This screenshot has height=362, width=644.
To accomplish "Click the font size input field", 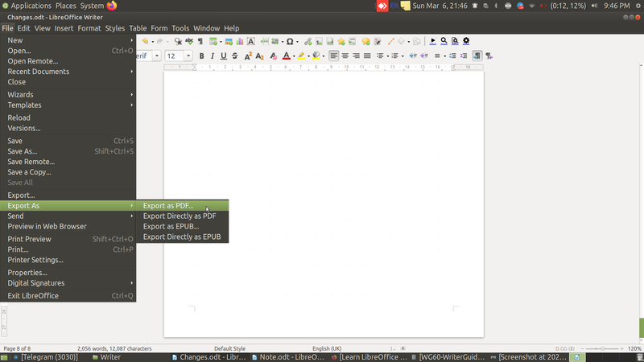I will 175,56.
